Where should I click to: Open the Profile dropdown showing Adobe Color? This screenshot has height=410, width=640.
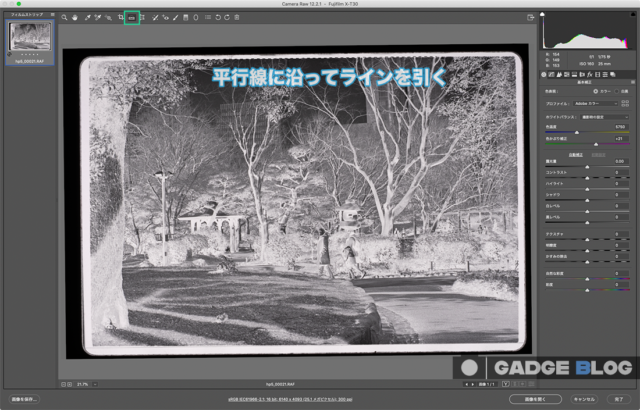596,104
